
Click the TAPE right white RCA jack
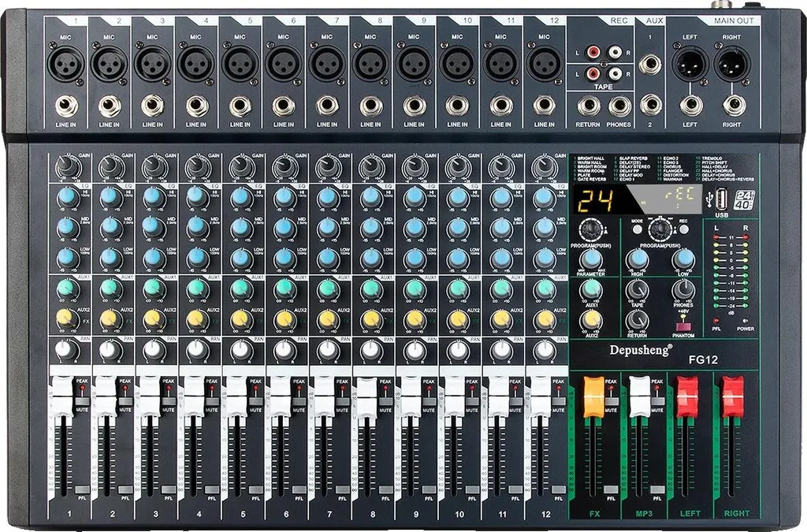[x=615, y=73]
